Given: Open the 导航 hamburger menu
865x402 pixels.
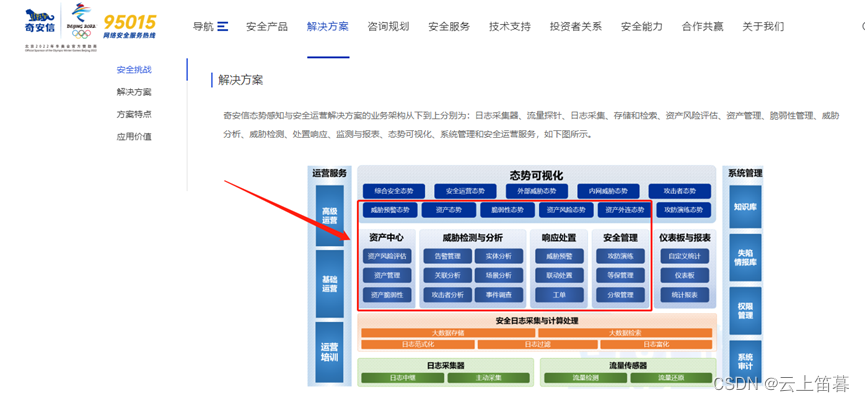Looking at the screenshot, I should [210, 26].
